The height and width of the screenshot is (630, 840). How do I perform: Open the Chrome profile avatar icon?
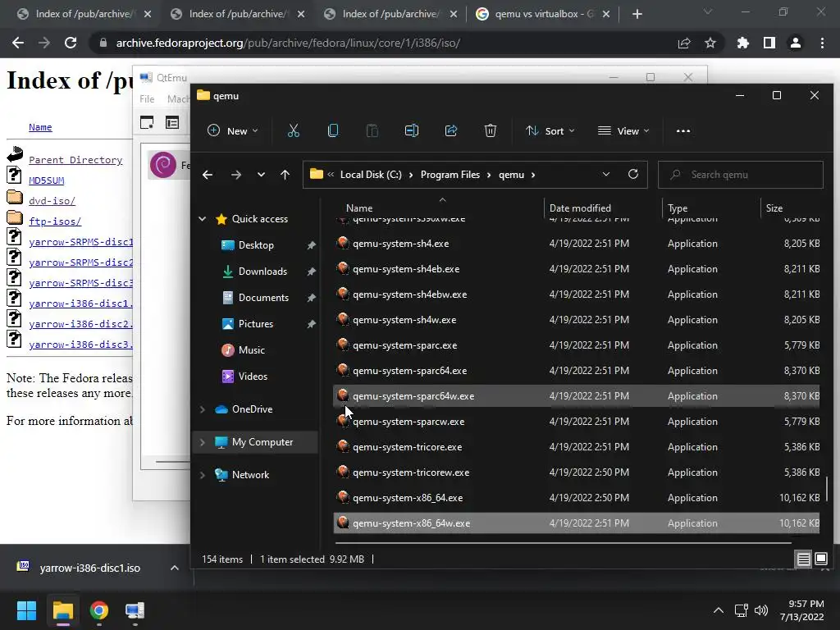tap(796, 43)
